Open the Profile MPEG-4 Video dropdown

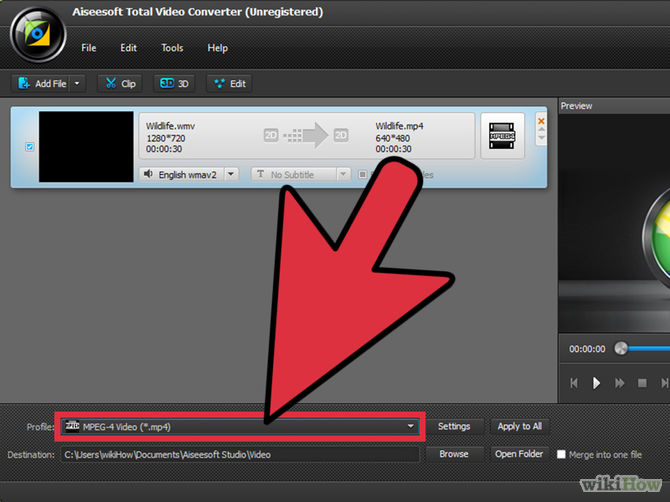[x=240, y=426]
